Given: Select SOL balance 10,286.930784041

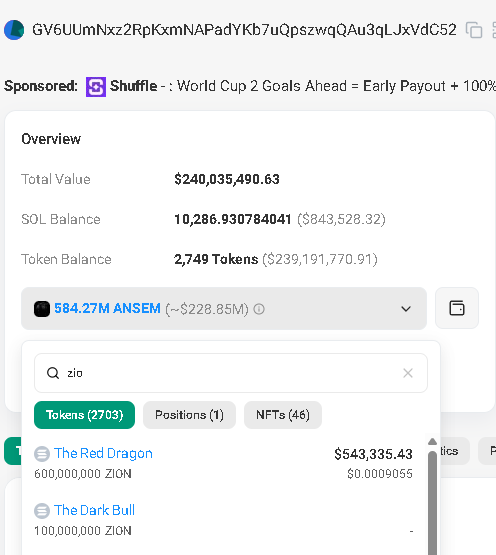Looking at the screenshot, I should point(233,219).
